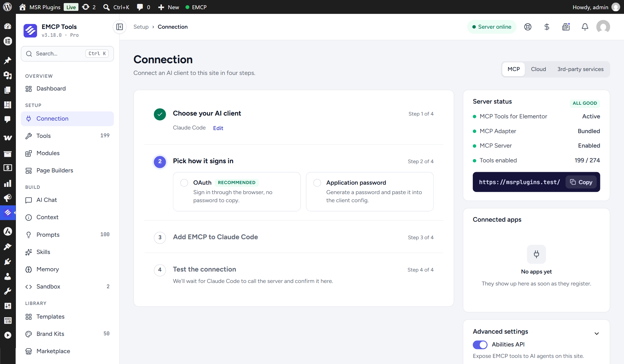The image size is (624, 364).
Task: Click the notifications bell icon
Action: [585, 27]
